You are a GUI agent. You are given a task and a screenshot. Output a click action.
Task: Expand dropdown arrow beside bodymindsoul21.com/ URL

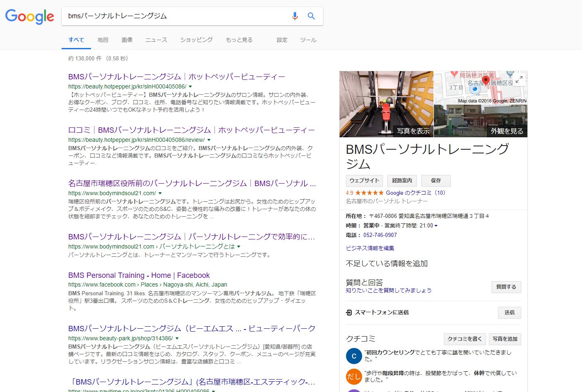160,194
